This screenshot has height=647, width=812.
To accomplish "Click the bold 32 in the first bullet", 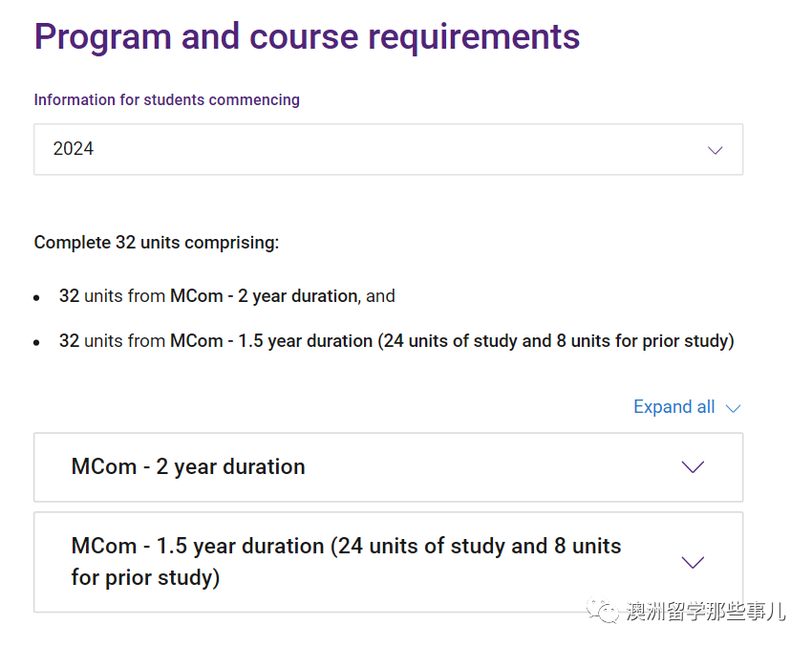I will click(69, 296).
